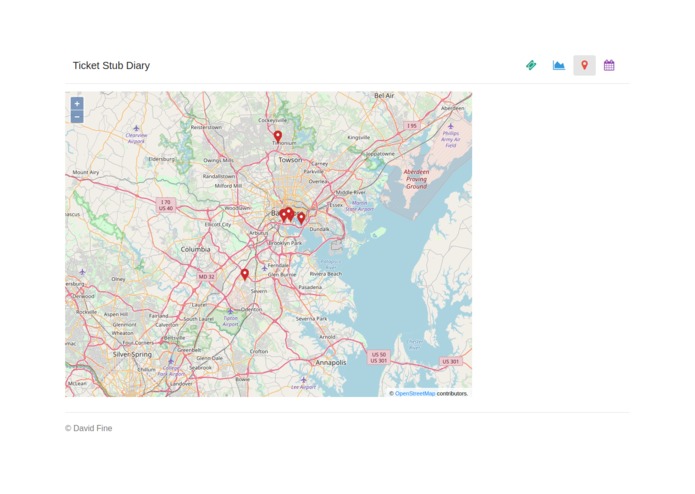Select the marker northwest of Dundalk
This screenshot has height=494, width=695.
click(301, 218)
